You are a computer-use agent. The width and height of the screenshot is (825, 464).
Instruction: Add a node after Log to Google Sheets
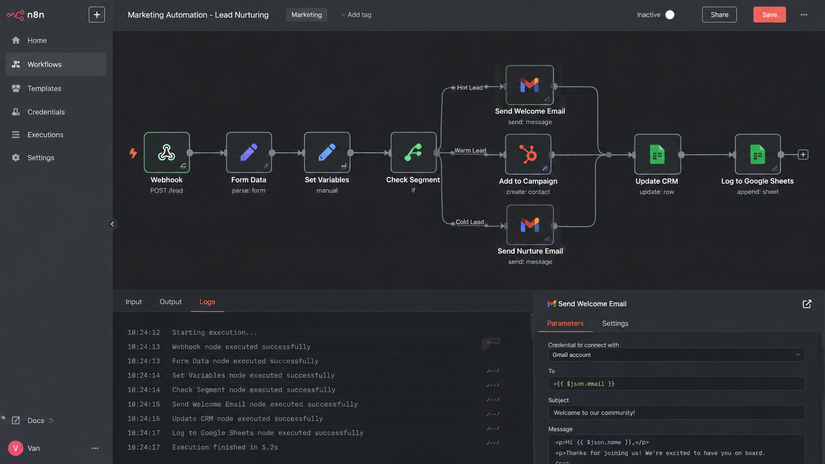pyautogui.click(x=803, y=155)
